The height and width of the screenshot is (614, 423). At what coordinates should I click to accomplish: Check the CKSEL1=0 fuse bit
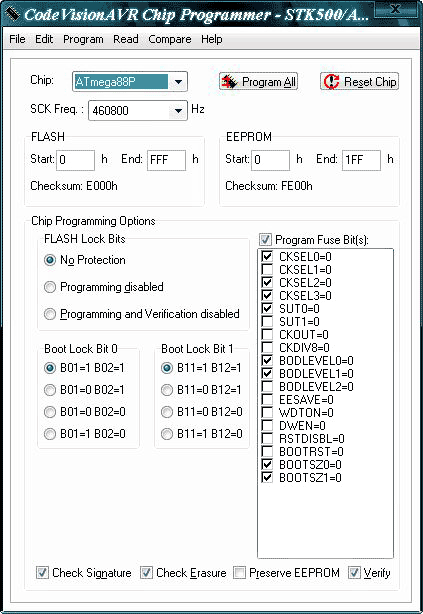click(267, 269)
